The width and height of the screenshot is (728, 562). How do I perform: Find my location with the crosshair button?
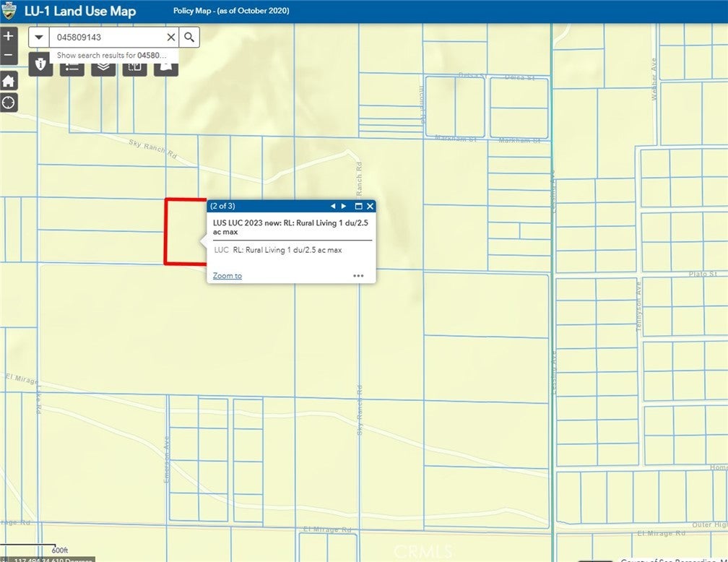click(x=8, y=102)
